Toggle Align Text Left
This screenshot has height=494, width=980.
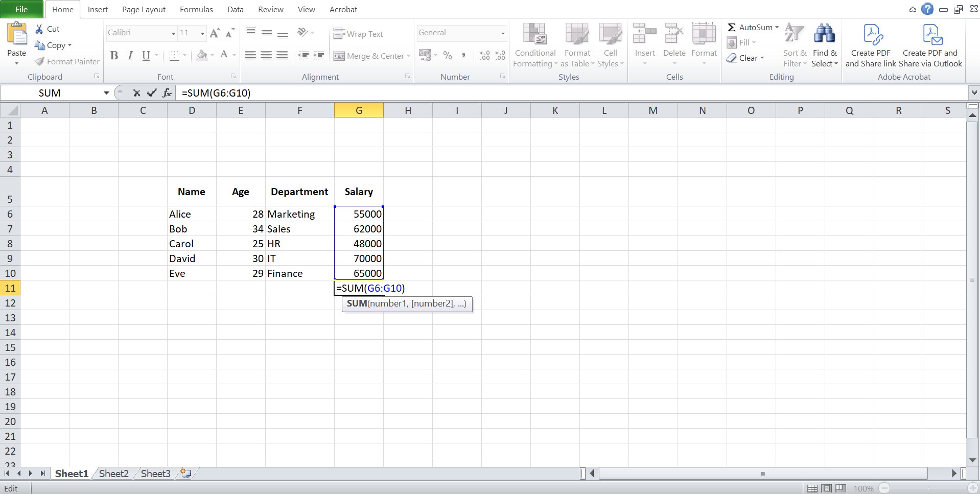(x=250, y=55)
